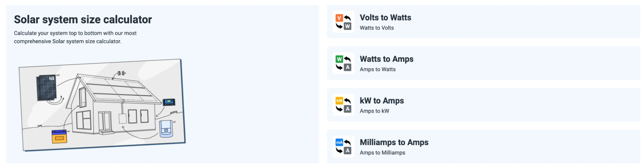Select the Amps to Watts subtitle

click(x=378, y=70)
